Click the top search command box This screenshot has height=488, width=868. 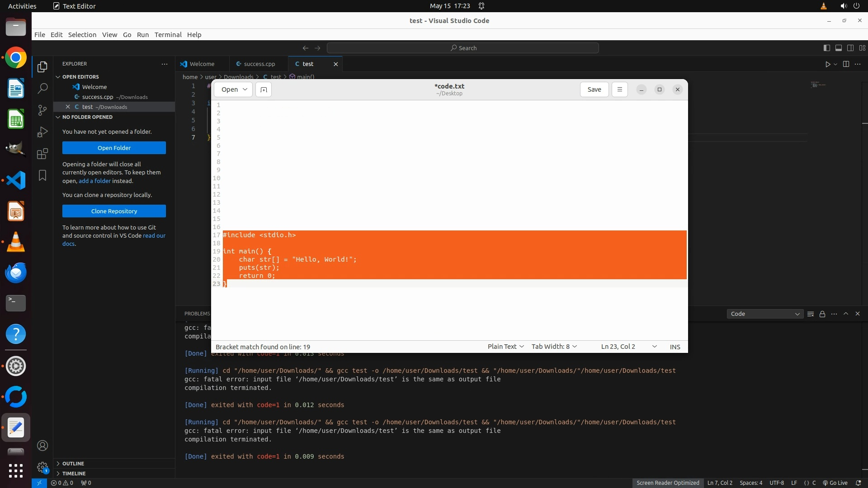[x=463, y=48]
